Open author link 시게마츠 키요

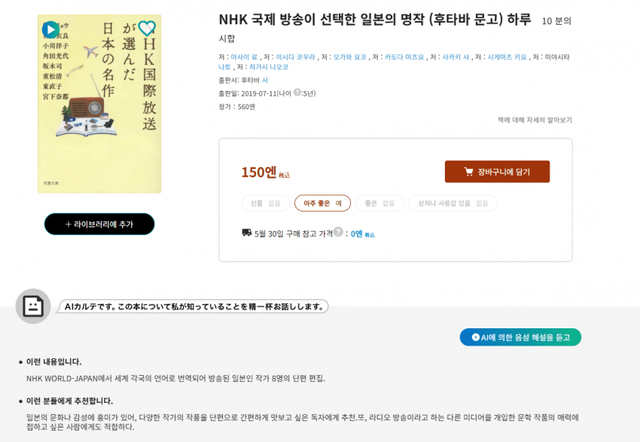(x=507, y=57)
